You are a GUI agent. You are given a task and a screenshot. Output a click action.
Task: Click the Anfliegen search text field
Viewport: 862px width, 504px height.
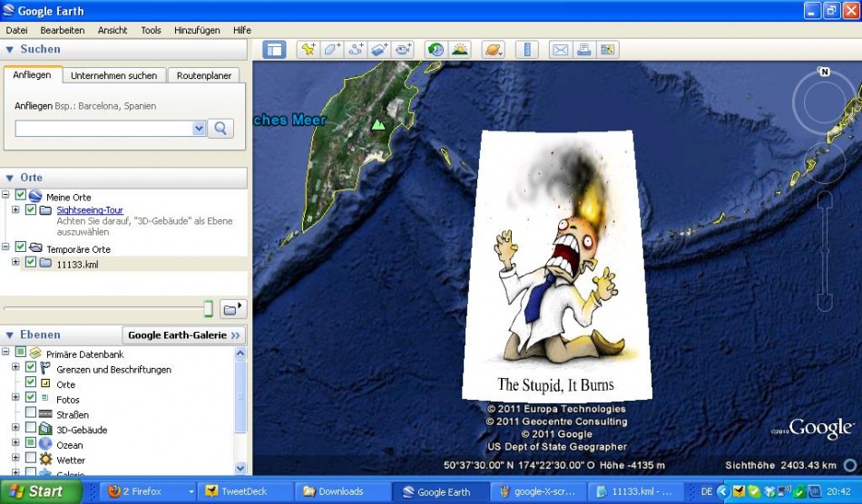[x=103, y=129]
